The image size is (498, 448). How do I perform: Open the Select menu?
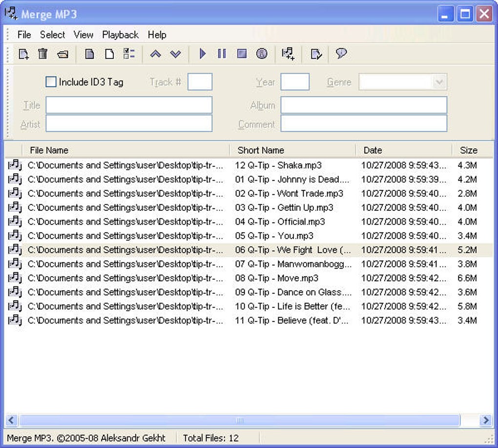[52, 35]
